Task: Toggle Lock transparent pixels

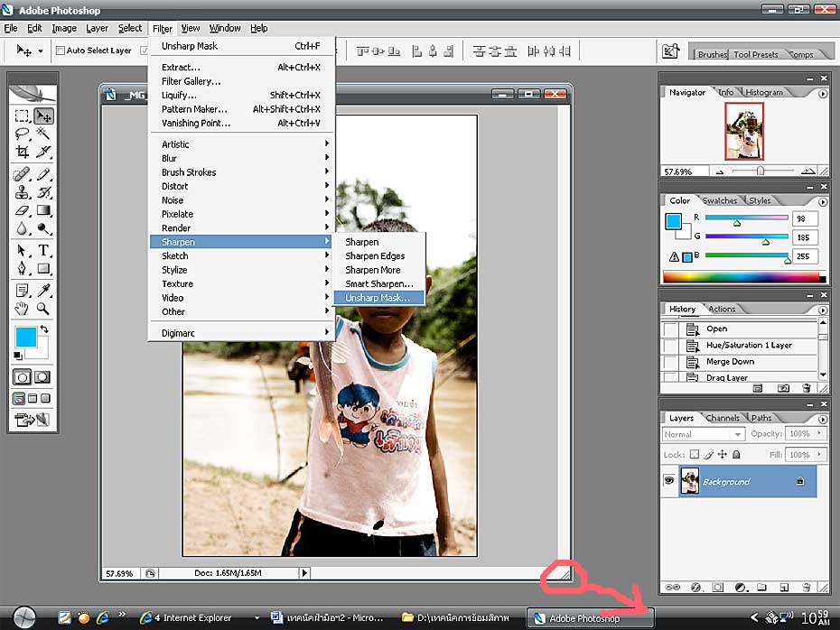Action: click(x=695, y=454)
